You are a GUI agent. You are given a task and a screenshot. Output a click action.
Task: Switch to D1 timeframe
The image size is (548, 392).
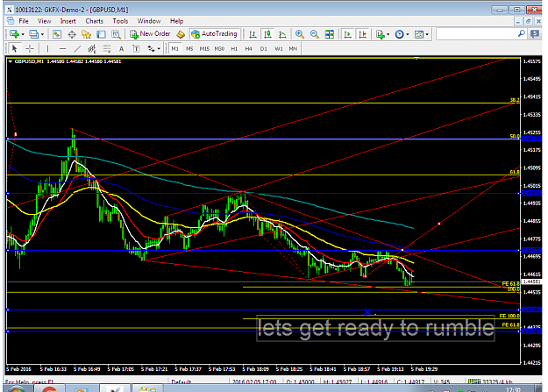tap(264, 48)
